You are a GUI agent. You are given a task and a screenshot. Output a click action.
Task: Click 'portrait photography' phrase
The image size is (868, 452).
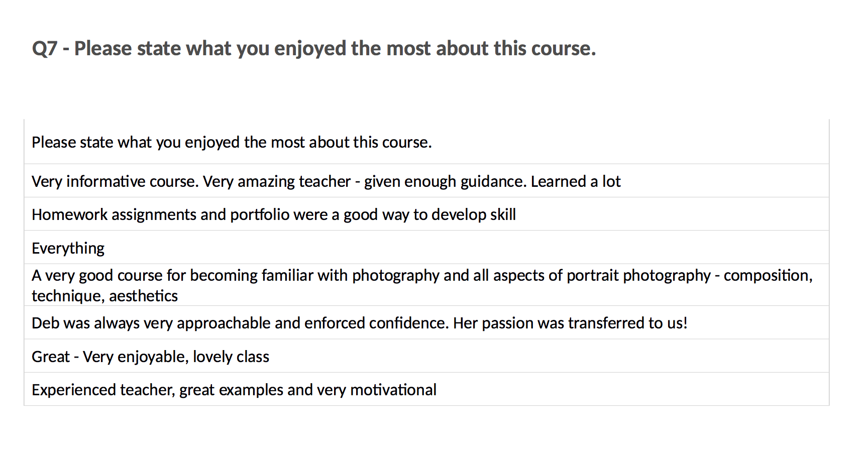[x=638, y=276]
